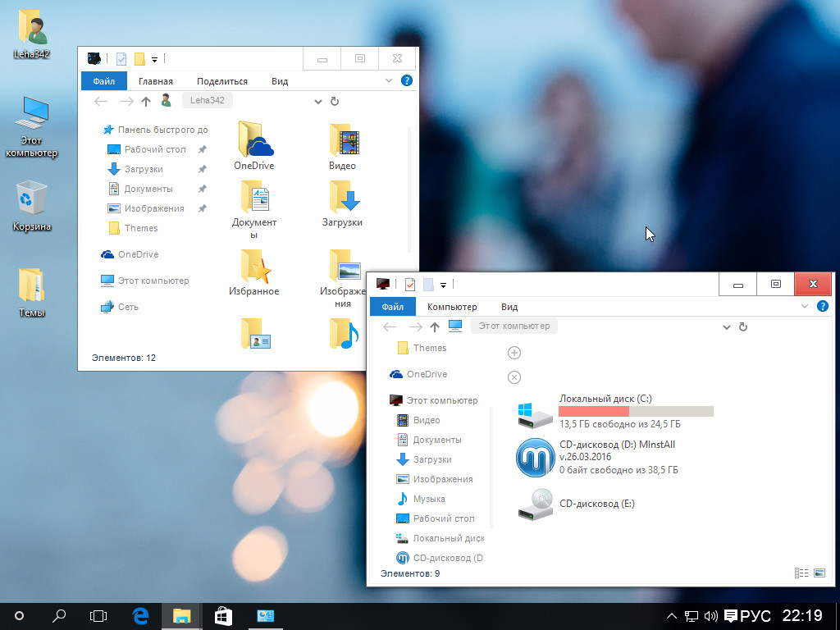The height and width of the screenshot is (630, 840).
Task: Open CD-дисковод (D:) MInstAll drive
Action: point(536,458)
